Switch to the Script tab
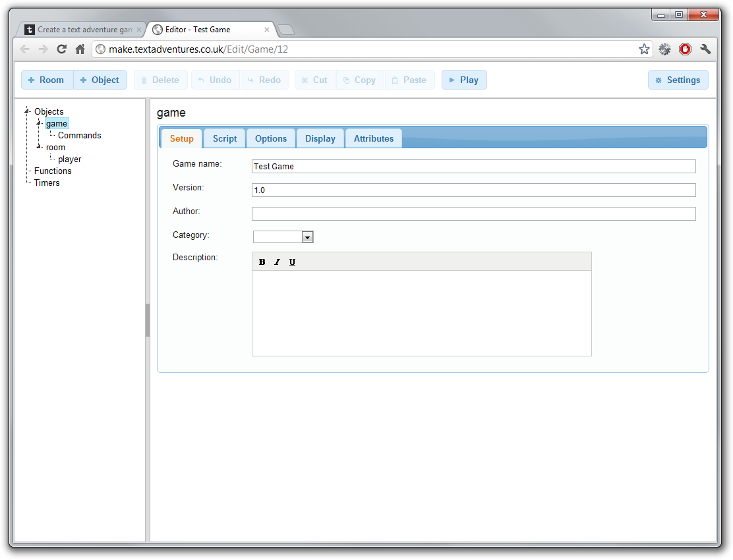 pyautogui.click(x=225, y=138)
